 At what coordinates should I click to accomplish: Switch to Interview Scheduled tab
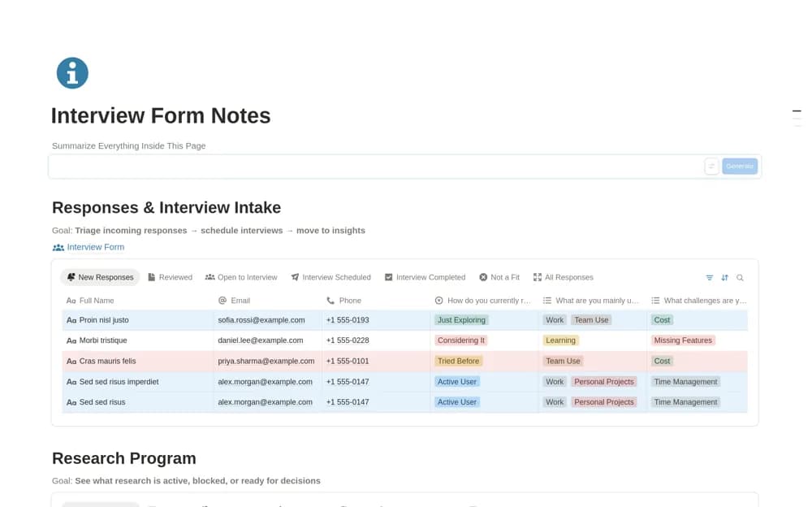[331, 277]
